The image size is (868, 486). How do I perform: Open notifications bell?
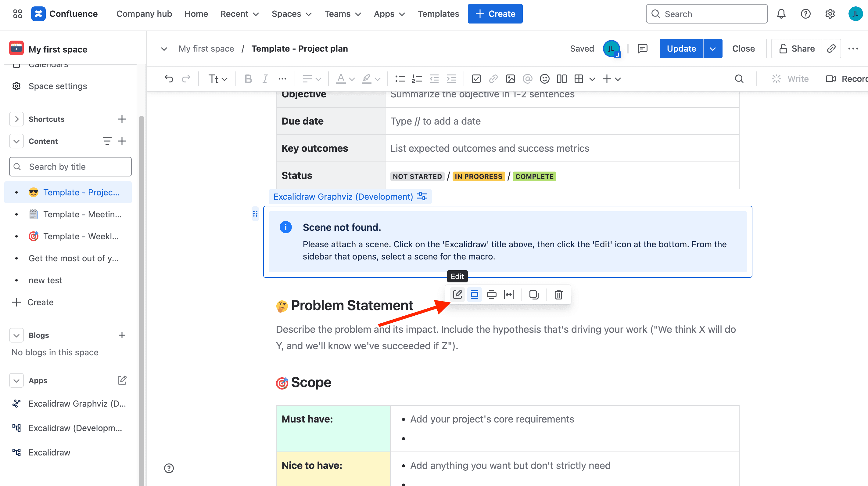pyautogui.click(x=781, y=14)
